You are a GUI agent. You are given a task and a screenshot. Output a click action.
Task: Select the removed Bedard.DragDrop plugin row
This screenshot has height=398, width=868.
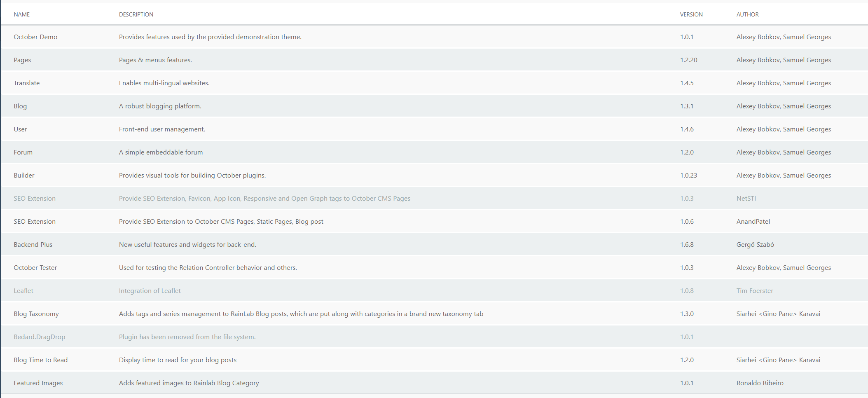[x=40, y=337]
